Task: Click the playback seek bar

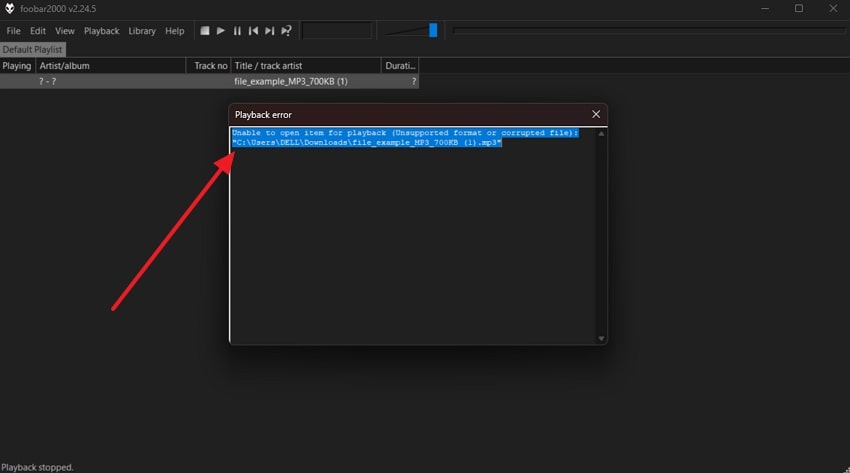Action: click(x=648, y=31)
